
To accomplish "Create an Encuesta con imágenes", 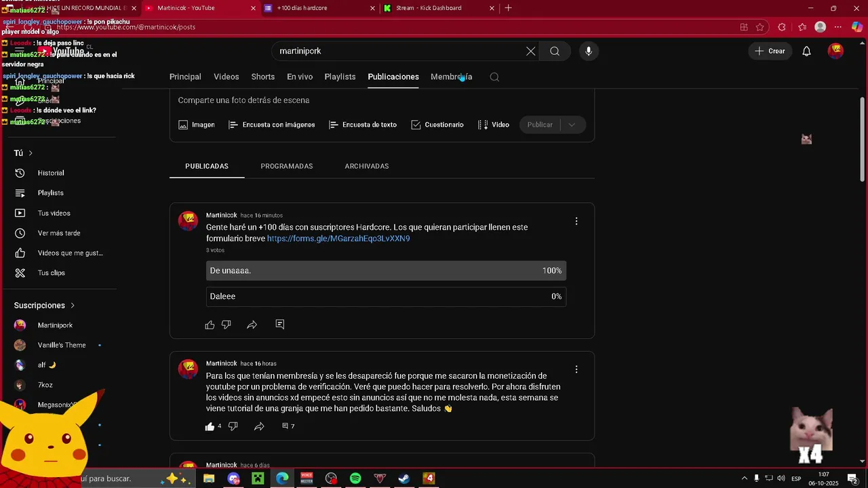I will [272, 125].
